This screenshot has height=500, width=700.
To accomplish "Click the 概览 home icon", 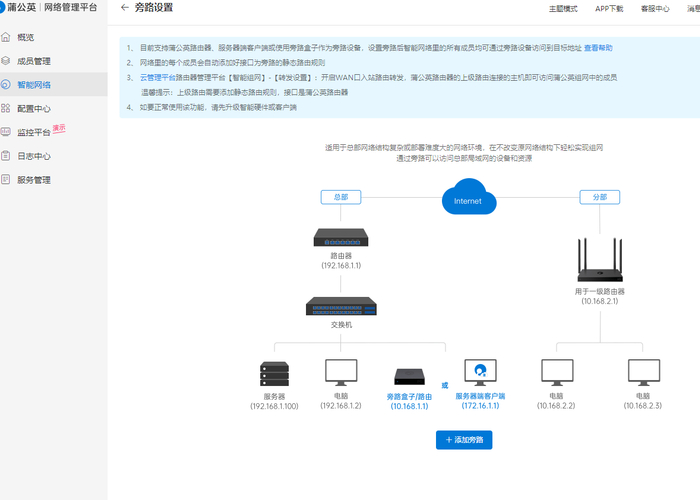I will point(5,37).
